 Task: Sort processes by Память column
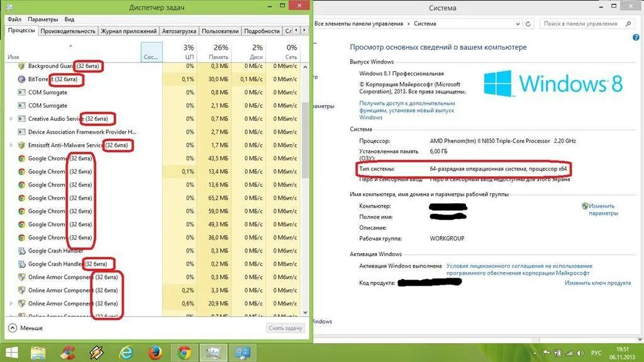pyautogui.click(x=214, y=52)
